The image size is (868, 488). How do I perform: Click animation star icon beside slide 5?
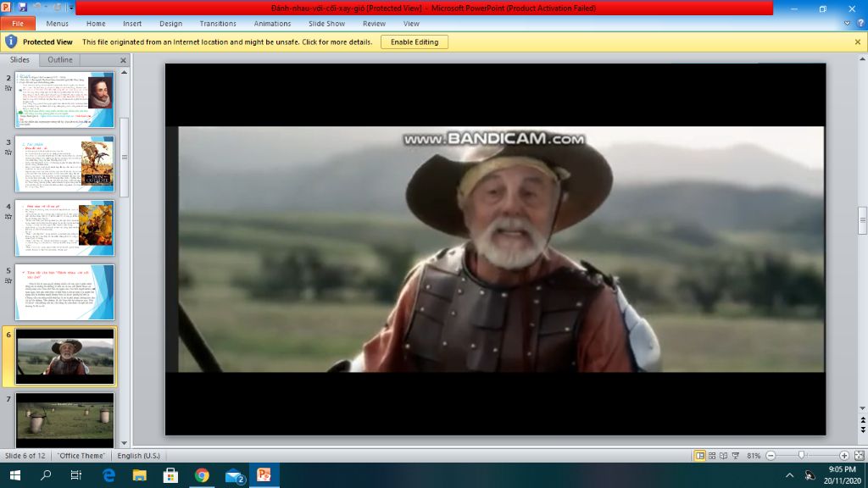(8, 280)
